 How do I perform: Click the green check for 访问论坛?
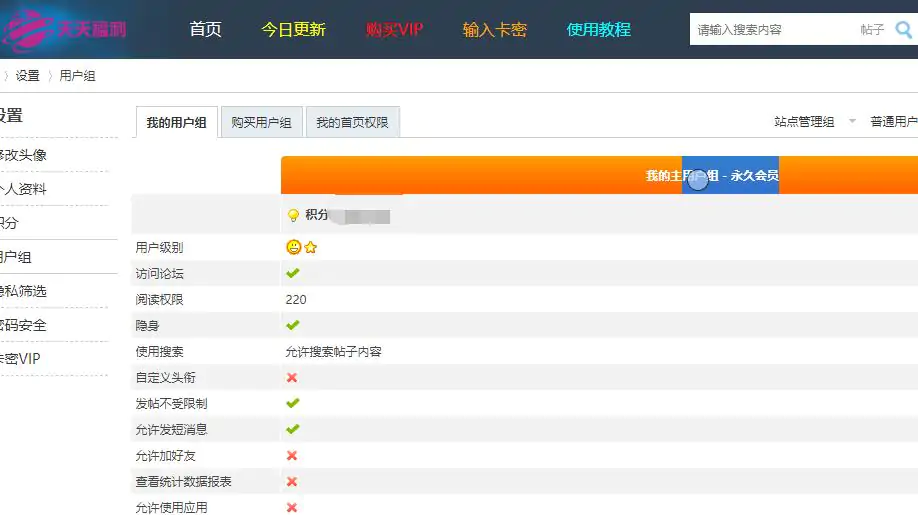pyautogui.click(x=293, y=273)
